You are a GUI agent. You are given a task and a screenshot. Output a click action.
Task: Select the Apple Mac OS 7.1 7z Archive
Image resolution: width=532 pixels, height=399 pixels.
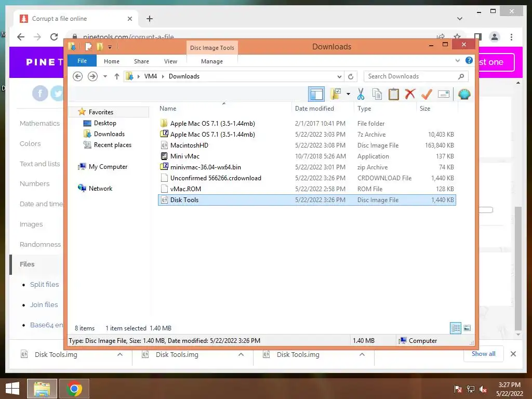[307, 135]
